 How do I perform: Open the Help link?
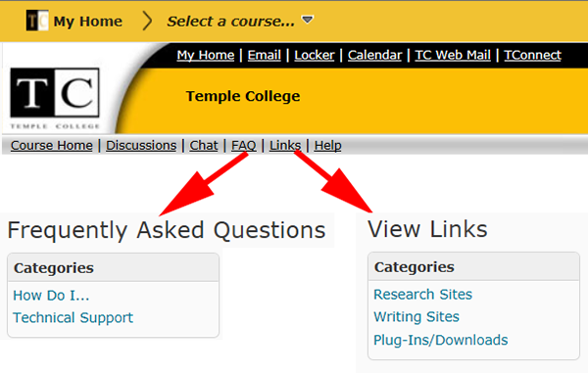[x=327, y=145]
